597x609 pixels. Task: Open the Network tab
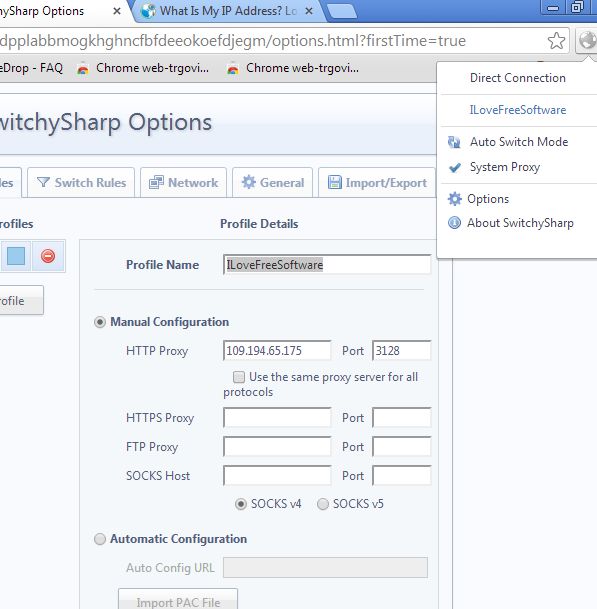coord(183,183)
